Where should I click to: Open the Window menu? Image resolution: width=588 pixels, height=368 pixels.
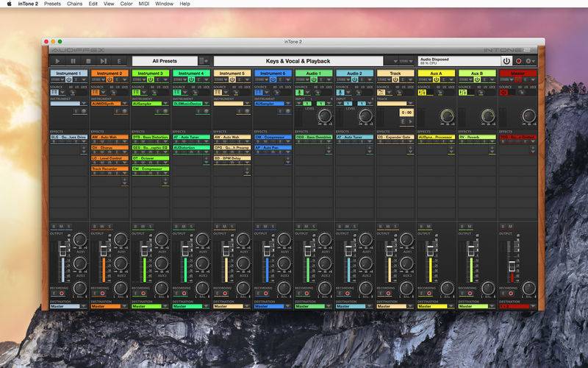164,4
